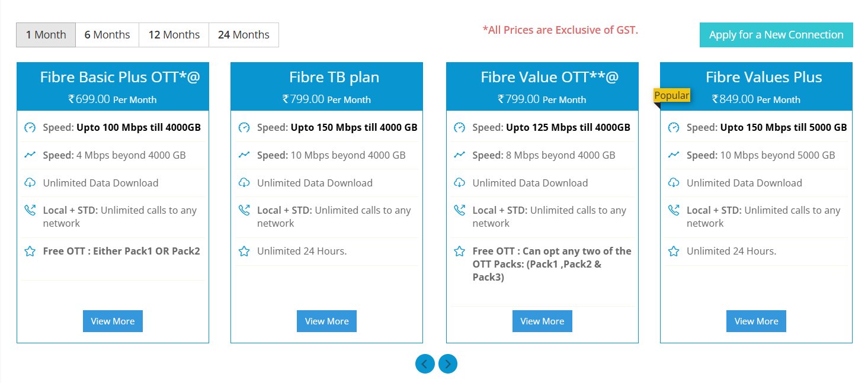This screenshot has width=868, height=383.
Task: Click star icon in Fibre Values Plus card
Action: click(674, 251)
